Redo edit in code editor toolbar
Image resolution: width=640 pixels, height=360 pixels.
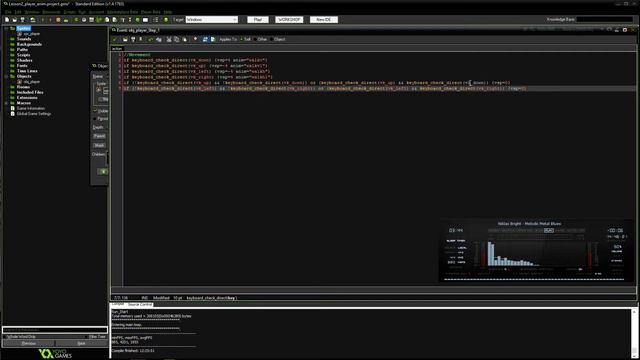coord(159,39)
